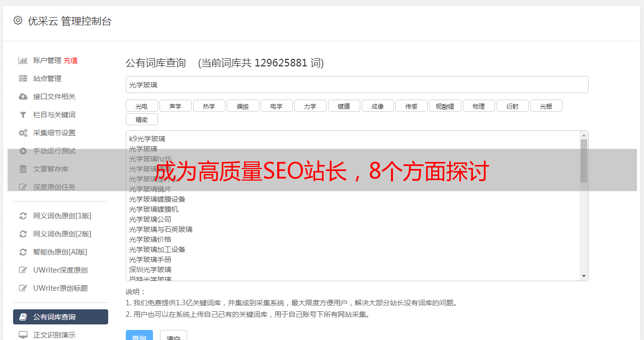The height and width of the screenshot is (340, 644).
Task: Click the 光电 tag button
Action: click(141, 106)
